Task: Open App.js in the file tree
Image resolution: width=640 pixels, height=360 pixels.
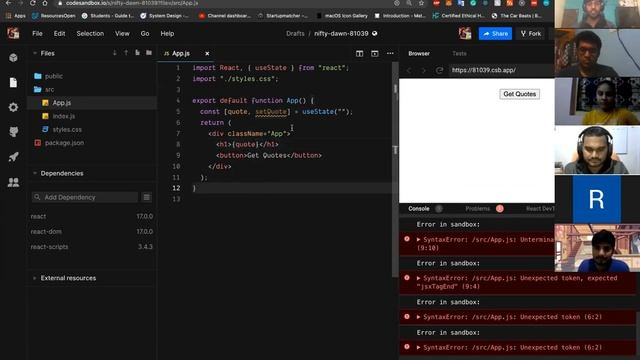Action: (x=92, y=103)
